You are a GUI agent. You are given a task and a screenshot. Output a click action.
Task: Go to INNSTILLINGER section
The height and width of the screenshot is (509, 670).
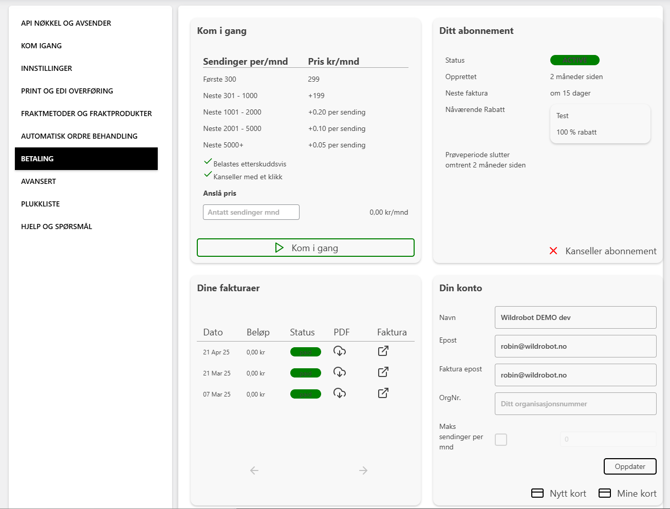click(46, 68)
